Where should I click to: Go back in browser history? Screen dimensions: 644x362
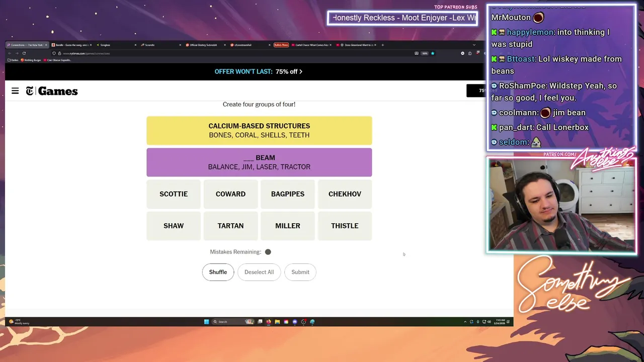click(x=10, y=53)
